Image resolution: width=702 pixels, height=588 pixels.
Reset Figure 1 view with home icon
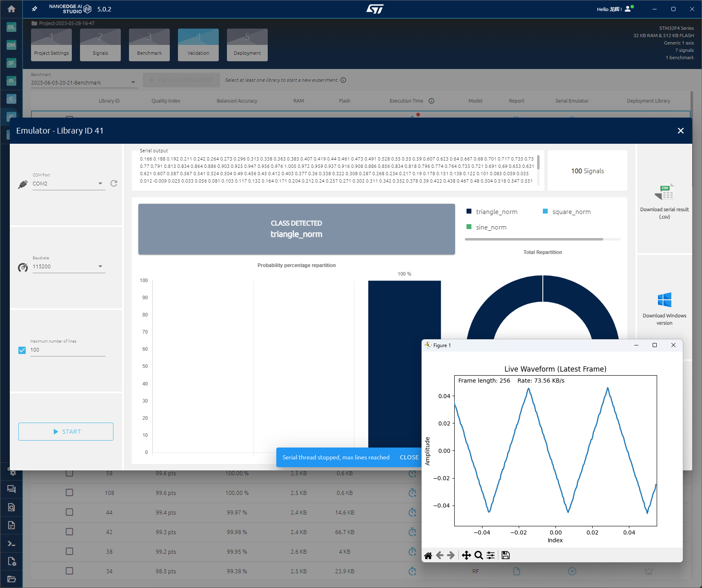pyautogui.click(x=428, y=555)
